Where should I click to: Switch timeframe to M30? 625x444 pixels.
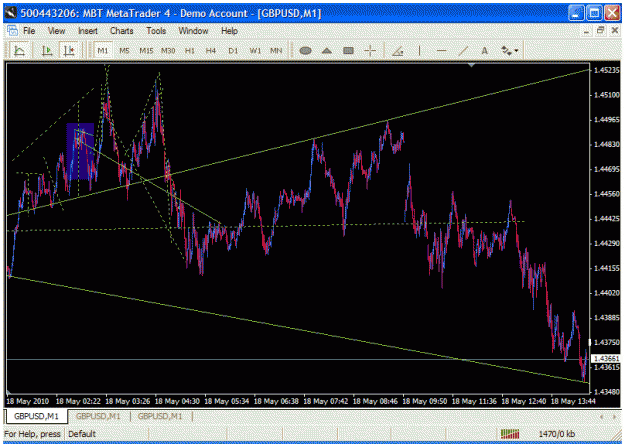pyautogui.click(x=168, y=51)
